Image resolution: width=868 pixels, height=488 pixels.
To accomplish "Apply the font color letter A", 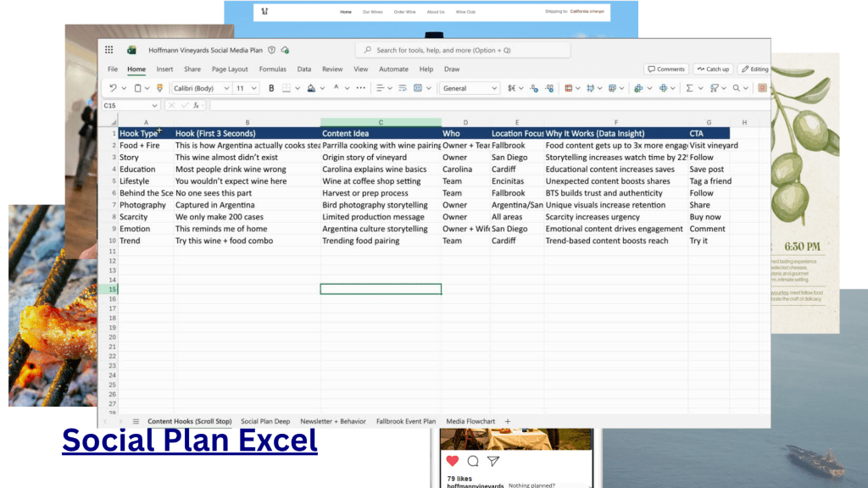I will click(x=336, y=88).
